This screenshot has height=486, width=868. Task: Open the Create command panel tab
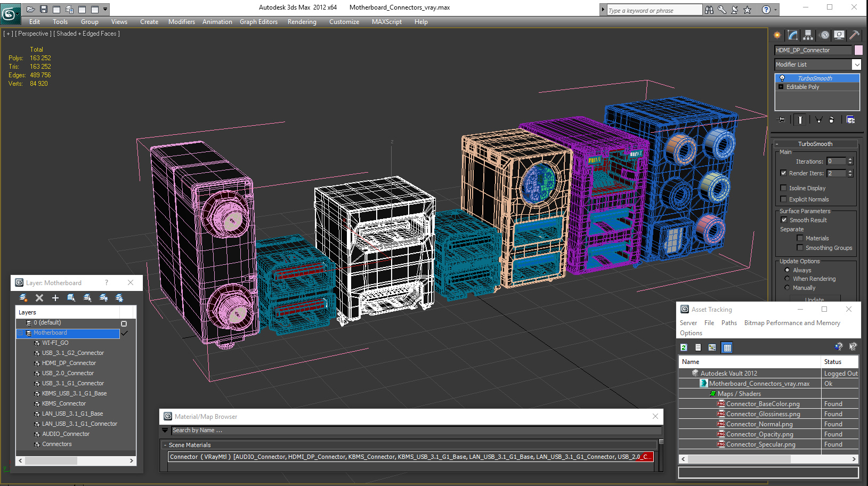tap(778, 35)
